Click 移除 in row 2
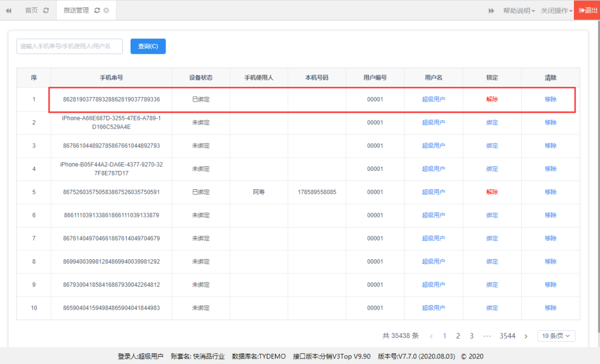Image resolution: width=600 pixels, height=364 pixels. [551, 123]
